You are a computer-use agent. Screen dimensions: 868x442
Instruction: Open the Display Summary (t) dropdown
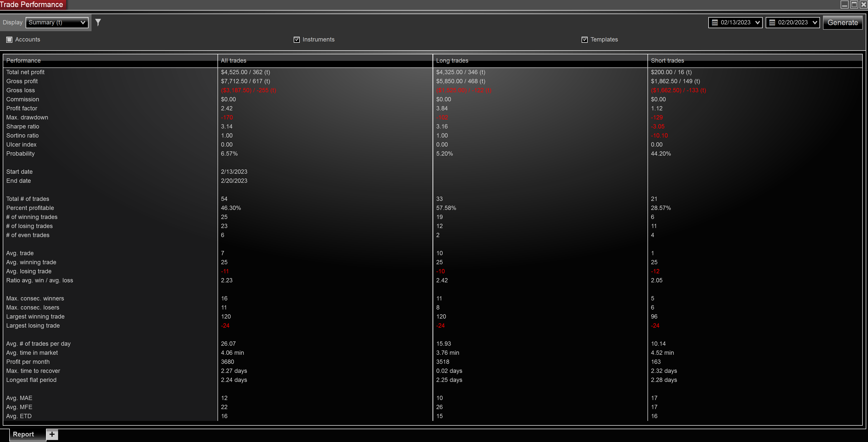coord(57,23)
